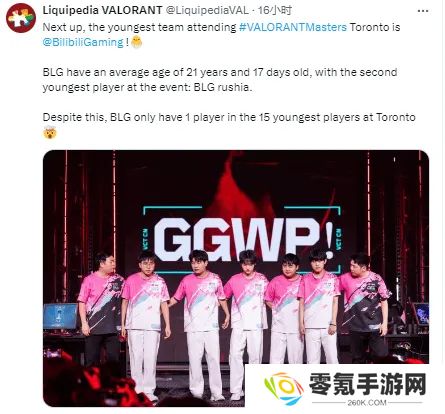Click the Liquipedia VALORANT display name
Viewport: 445px width, 414px height.
pos(103,10)
